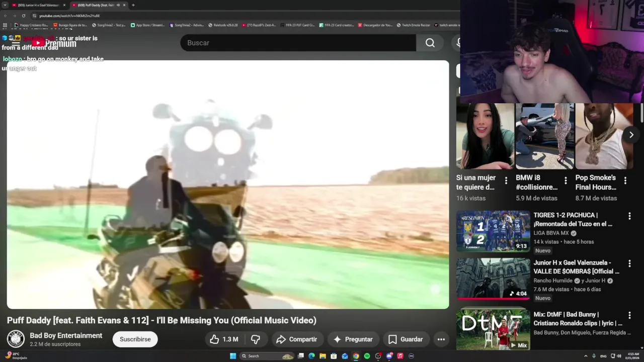
Task: Play the Pop Smoke's Final Hours short
Action: [604, 136]
